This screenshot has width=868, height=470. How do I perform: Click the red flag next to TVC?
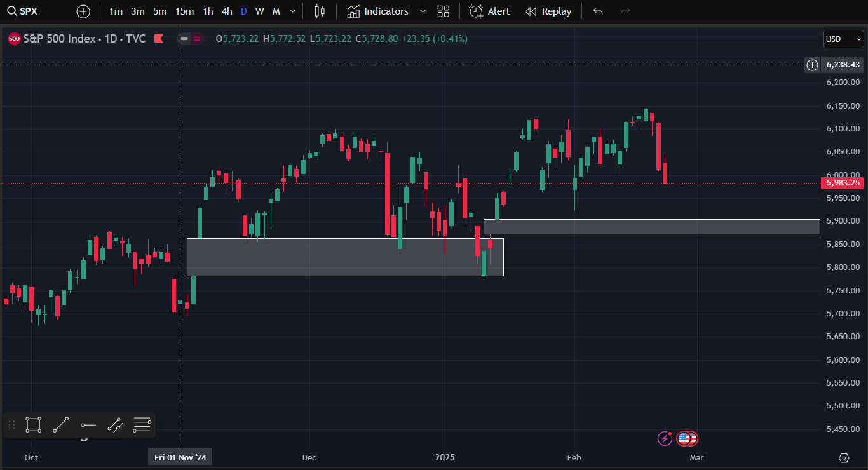(x=158, y=39)
